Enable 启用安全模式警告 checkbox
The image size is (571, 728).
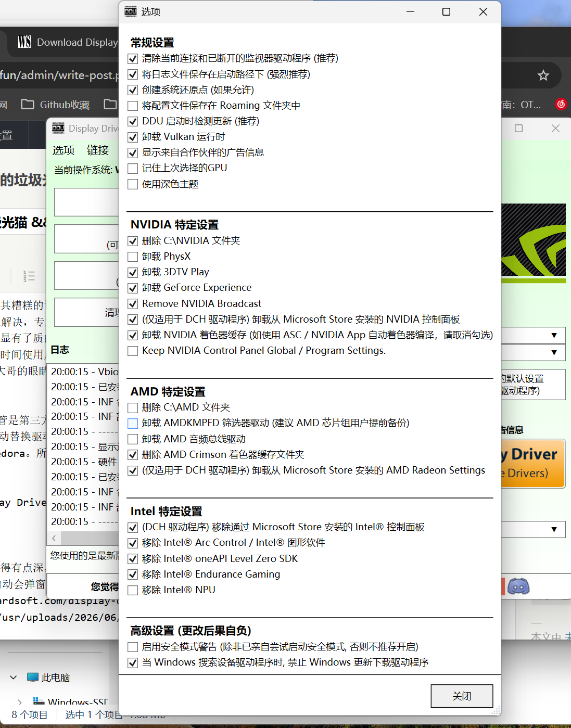point(133,647)
